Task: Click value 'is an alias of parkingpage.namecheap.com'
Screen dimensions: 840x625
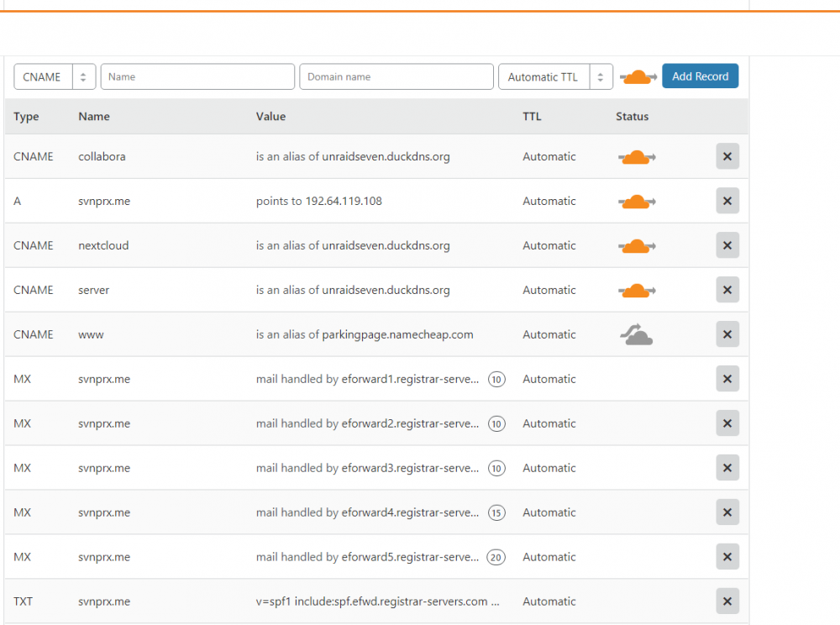Action: tap(365, 334)
